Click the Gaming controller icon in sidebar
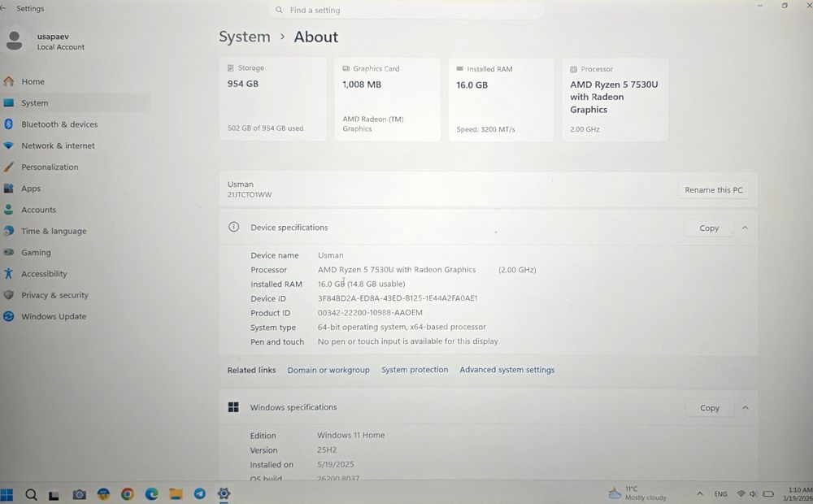813x504 pixels. point(8,252)
